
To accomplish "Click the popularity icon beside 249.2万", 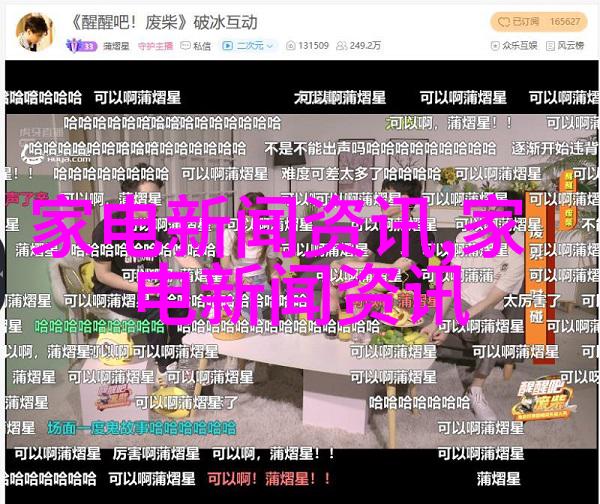I will [x=341, y=45].
